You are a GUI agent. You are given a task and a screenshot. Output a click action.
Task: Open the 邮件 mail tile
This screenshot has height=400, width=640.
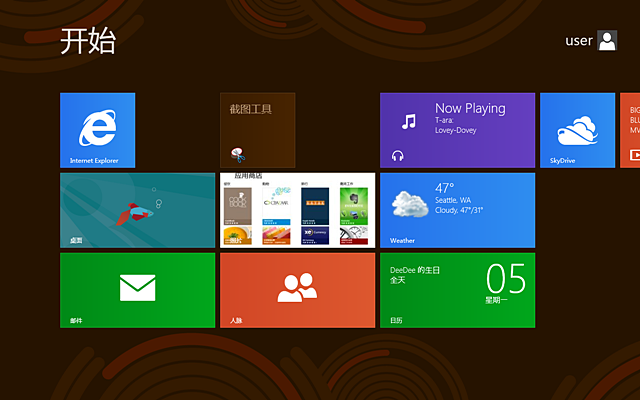tap(138, 290)
